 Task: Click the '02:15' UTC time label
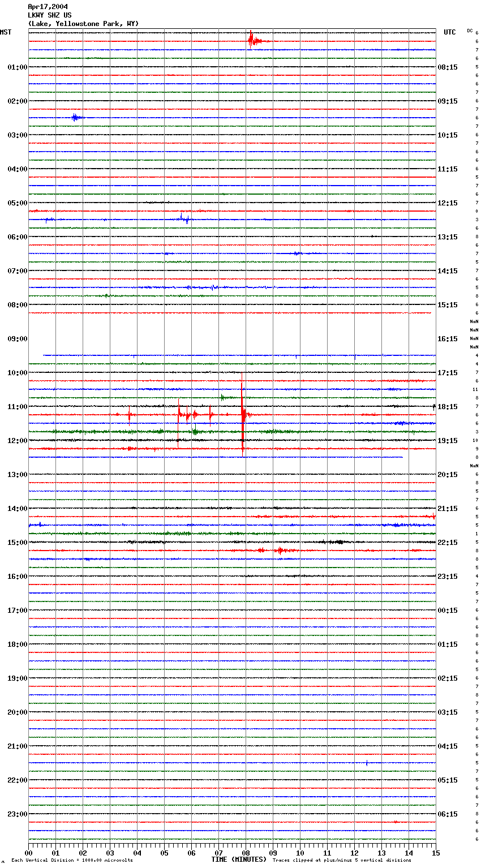coord(448,678)
